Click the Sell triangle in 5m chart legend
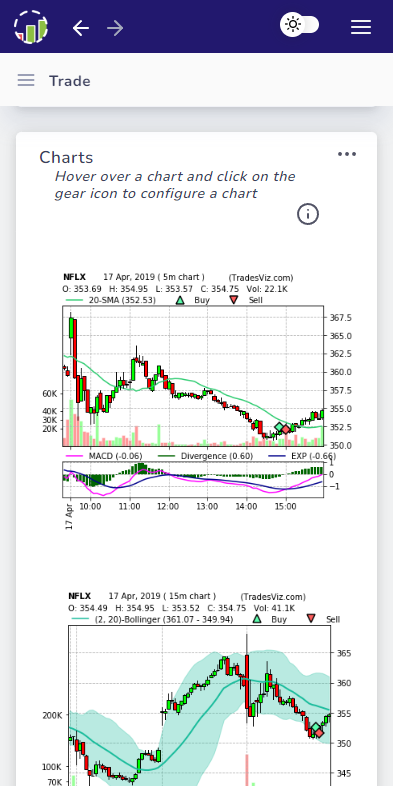393x786 pixels. (233, 300)
